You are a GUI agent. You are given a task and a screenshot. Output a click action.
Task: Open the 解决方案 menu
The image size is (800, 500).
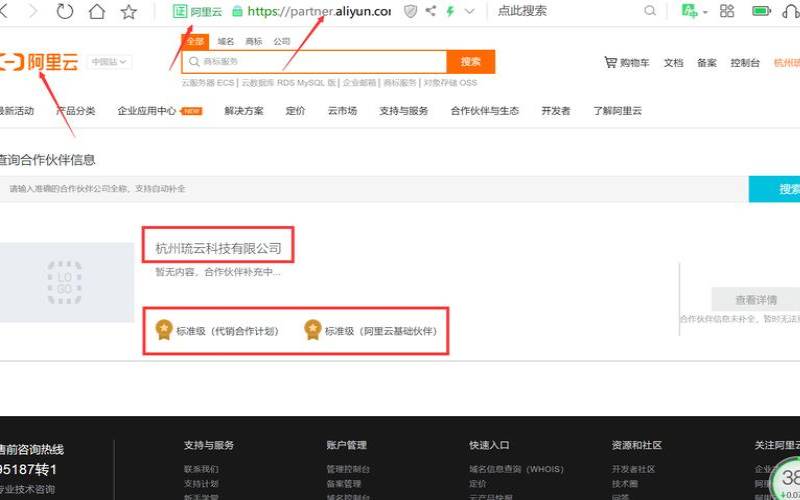(244, 111)
